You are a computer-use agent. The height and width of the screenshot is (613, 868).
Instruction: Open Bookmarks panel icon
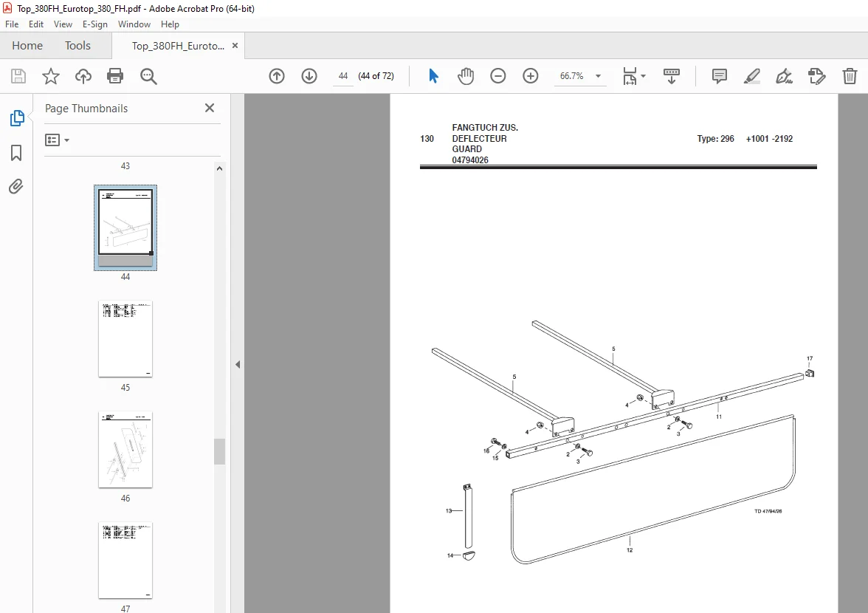point(16,153)
